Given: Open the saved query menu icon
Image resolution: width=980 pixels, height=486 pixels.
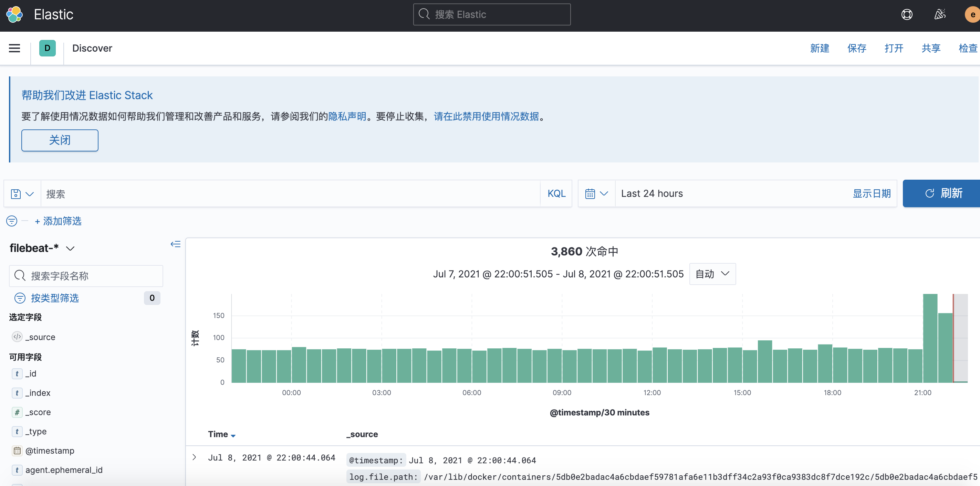Looking at the screenshot, I should 22,194.
